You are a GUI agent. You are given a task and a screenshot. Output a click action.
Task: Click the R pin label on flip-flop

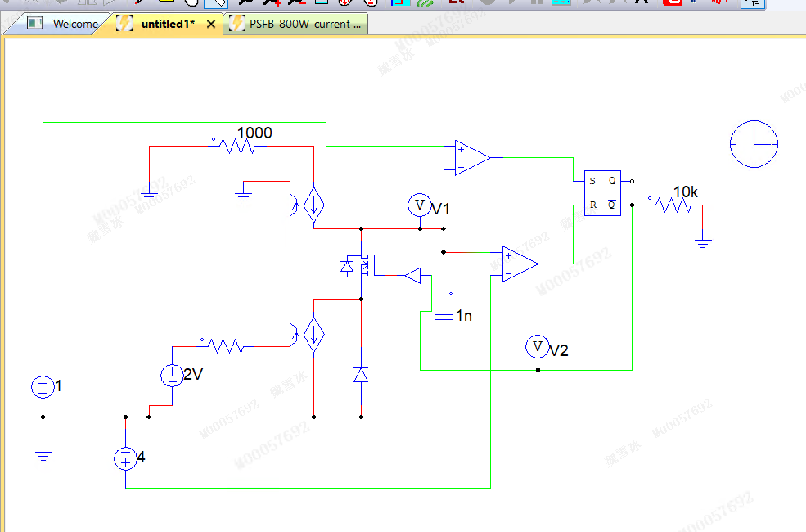pyautogui.click(x=593, y=205)
